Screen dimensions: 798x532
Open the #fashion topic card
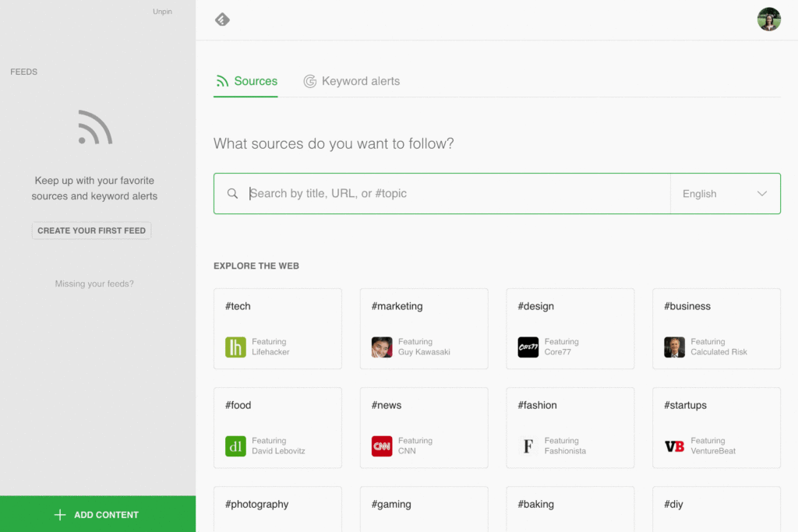click(570, 428)
